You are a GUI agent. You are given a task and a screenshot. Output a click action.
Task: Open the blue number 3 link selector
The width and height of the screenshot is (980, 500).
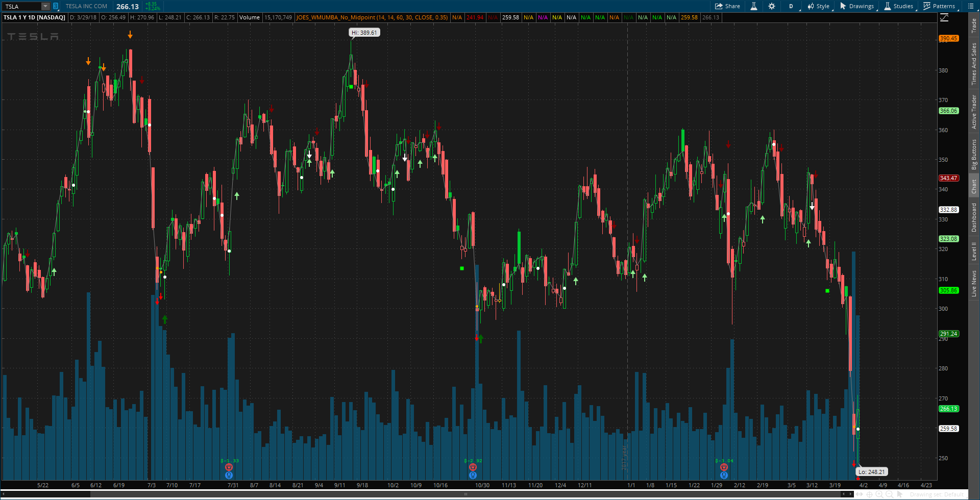[x=56, y=6]
